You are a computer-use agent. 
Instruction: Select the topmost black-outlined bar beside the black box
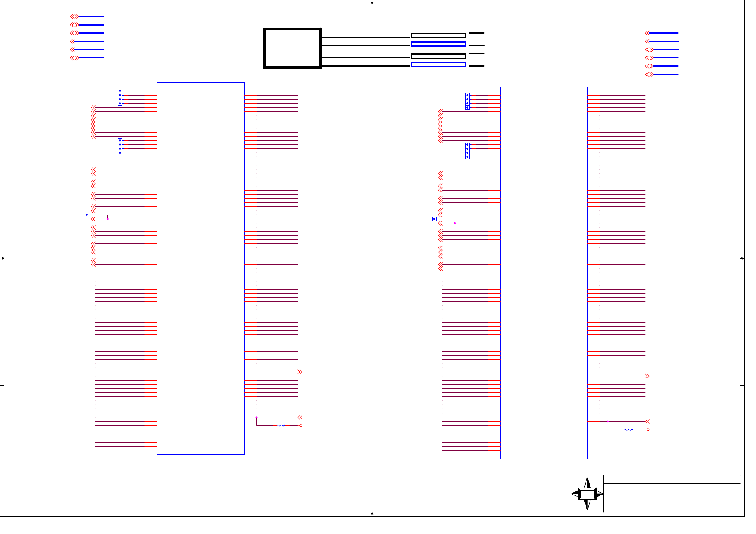click(438, 35)
